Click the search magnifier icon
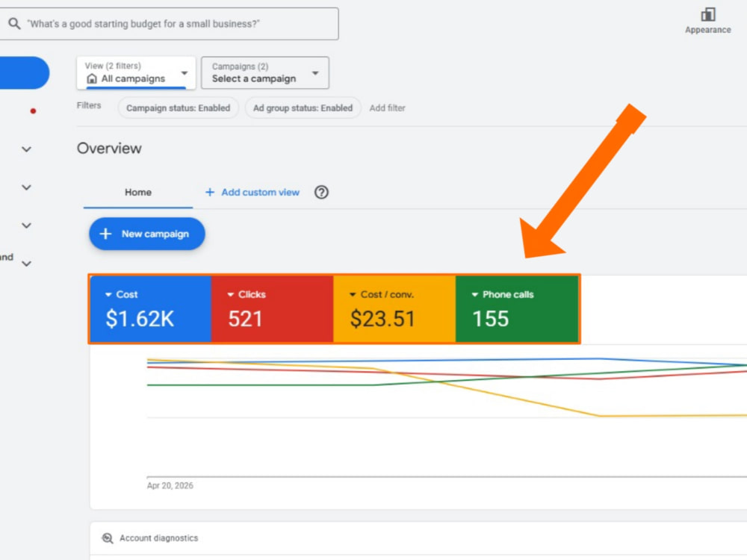Screen dimensions: 747x560 pyautogui.click(x=14, y=23)
